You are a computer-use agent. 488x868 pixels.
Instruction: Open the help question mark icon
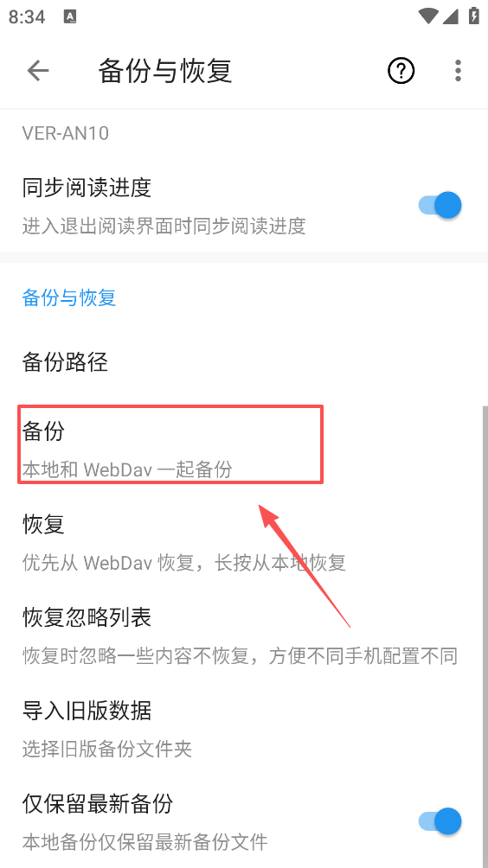(x=401, y=70)
